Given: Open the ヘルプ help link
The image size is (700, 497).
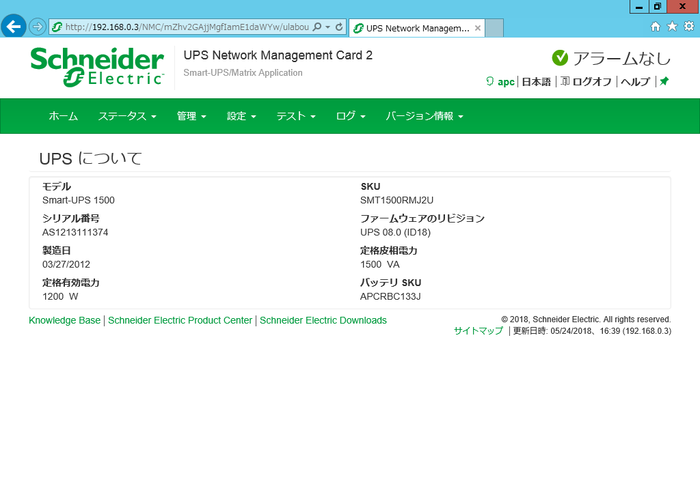Looking at the screenshot, I should 635,82.
